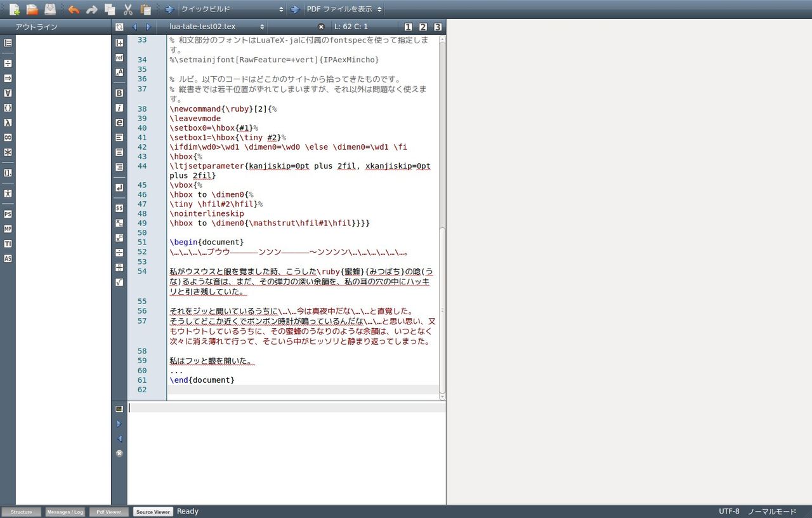Switch to Source Viewer panel
This screenshot has height=518, width=812.
pos(153,512)
